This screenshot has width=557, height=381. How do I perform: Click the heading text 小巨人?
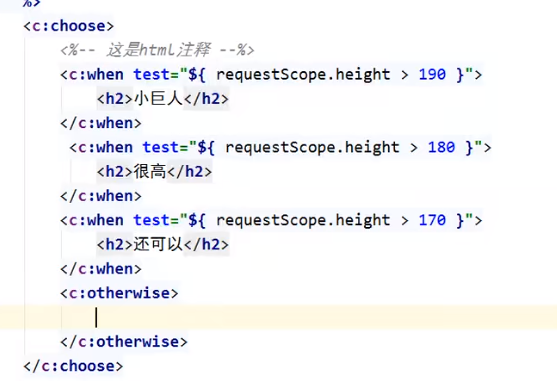(x=158, y=98)
